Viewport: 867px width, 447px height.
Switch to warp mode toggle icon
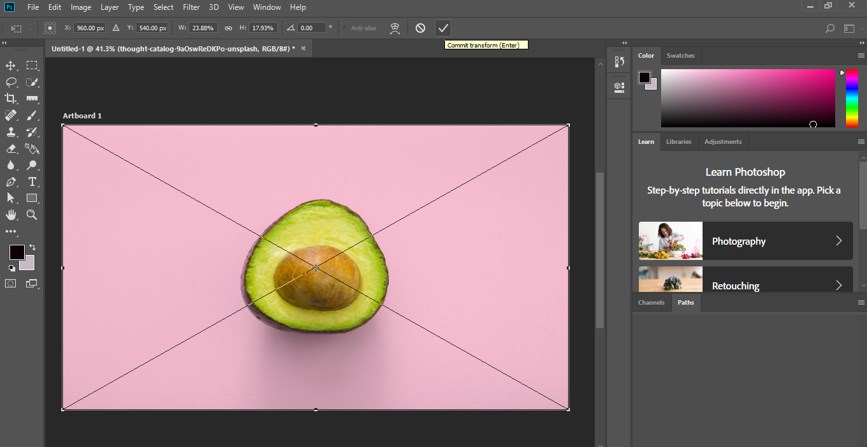396,28
